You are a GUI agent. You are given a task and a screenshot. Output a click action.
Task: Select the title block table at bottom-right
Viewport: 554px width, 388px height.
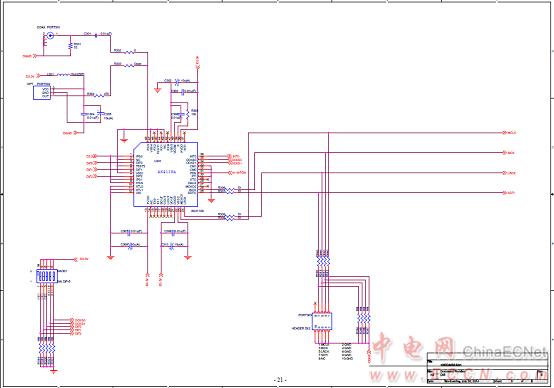coord(487,368)
